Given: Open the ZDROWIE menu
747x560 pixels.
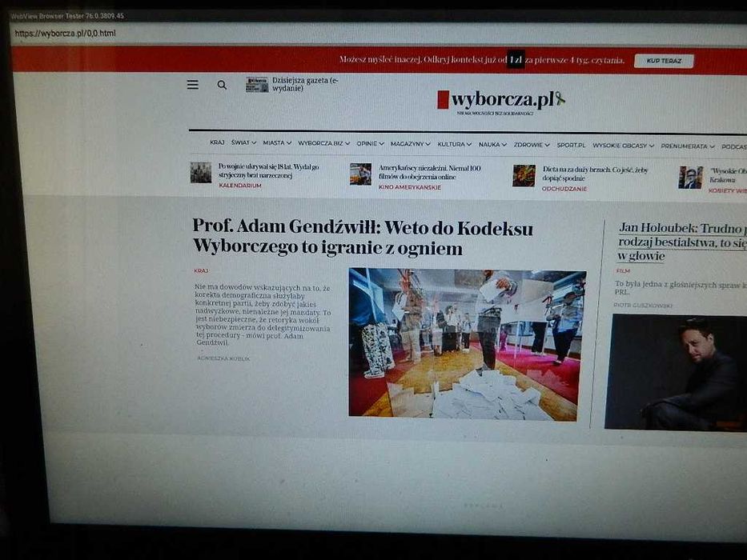Looking at the screenshot, I should coord(532,145).
